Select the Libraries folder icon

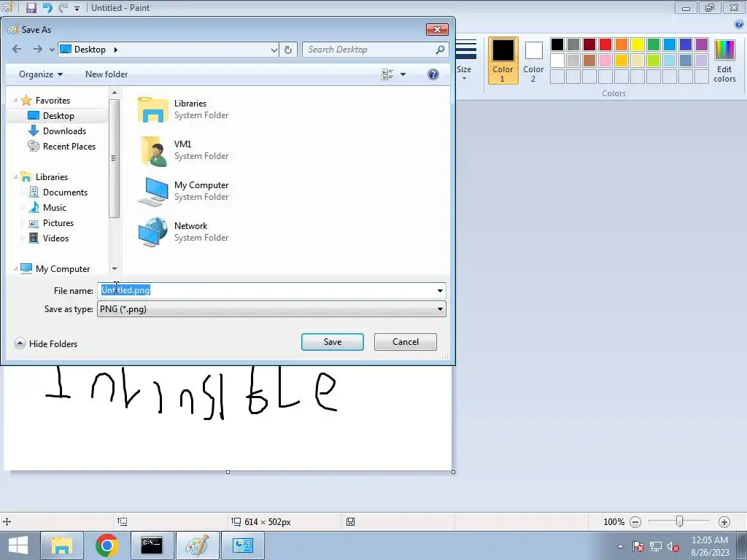tap(153, 109)
